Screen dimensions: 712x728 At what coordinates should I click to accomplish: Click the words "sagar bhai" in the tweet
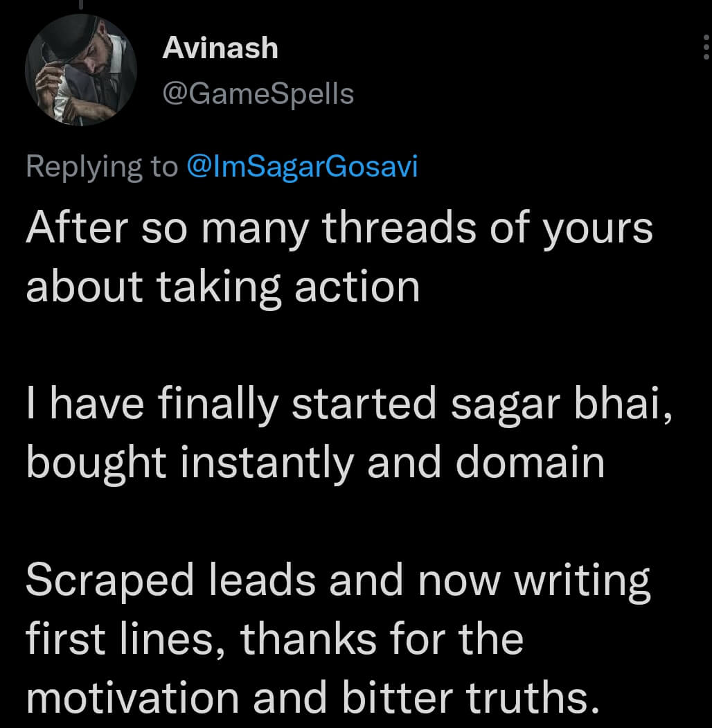[561, 406]
